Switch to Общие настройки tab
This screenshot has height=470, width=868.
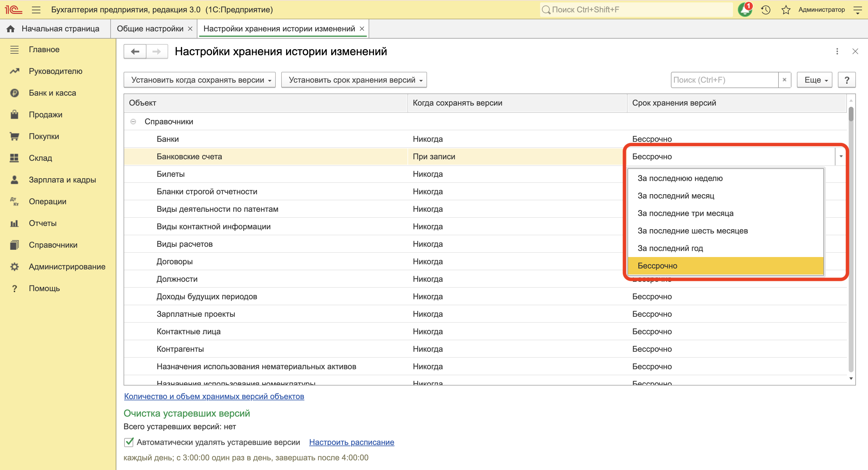tap(150, 29)
